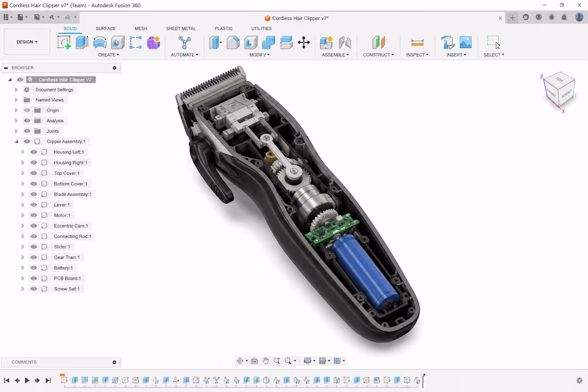Click the Fillet tool icon

[x=233, y=42]
